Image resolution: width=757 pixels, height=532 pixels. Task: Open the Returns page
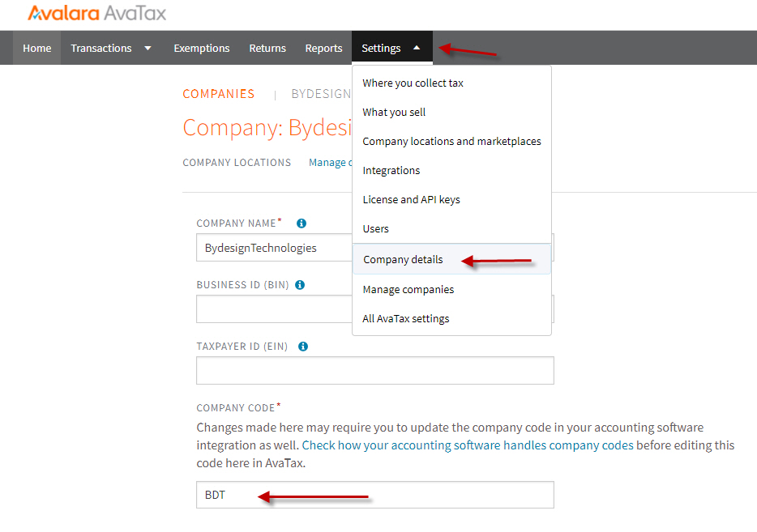(x=267, y=49)
